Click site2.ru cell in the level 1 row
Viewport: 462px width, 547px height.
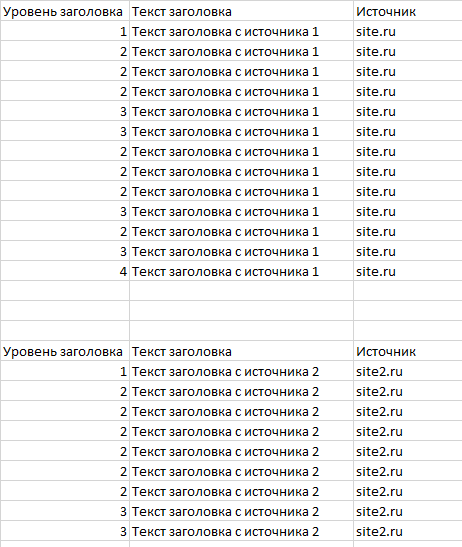point(408,372)
